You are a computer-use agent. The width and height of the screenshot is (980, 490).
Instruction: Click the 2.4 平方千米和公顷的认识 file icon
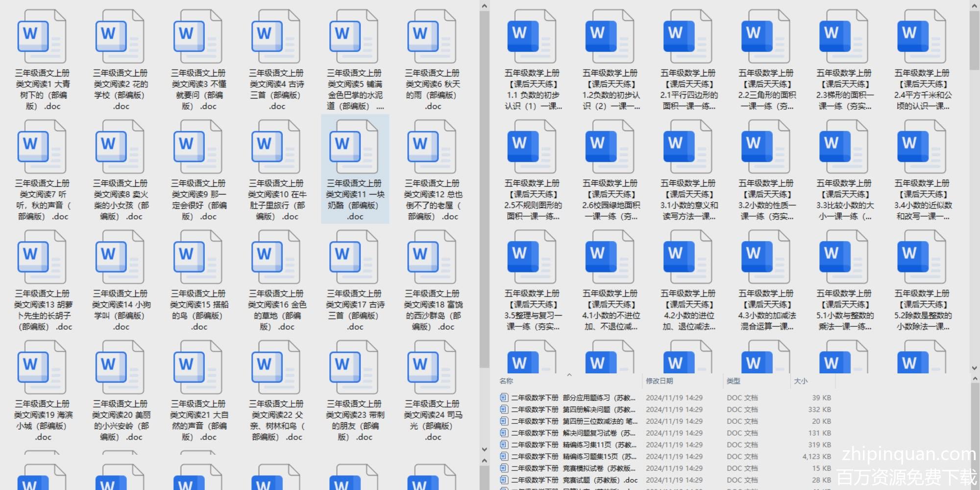click(x=921, y=37)
